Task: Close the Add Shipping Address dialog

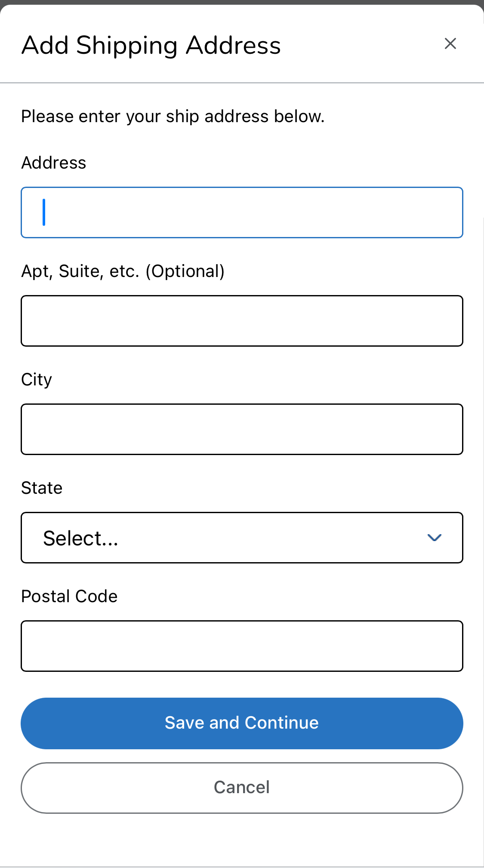Action: click(x=450, y=43)
